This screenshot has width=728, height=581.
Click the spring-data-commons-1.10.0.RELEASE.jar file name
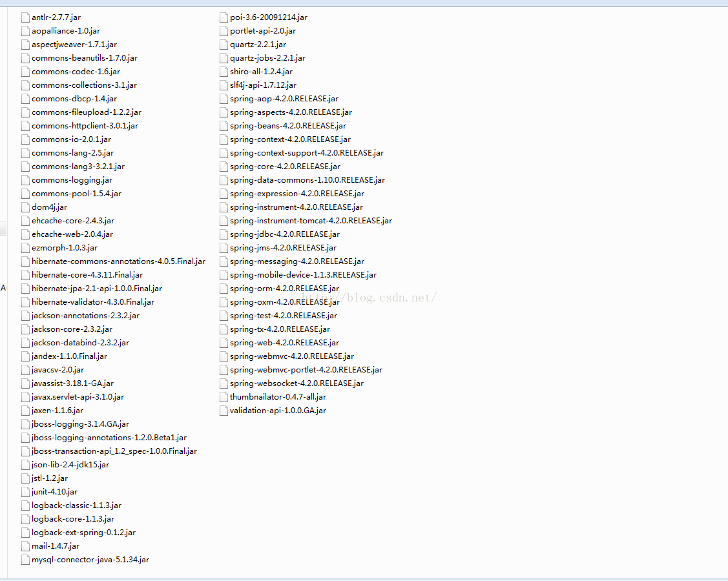click(x=307, y=180)
